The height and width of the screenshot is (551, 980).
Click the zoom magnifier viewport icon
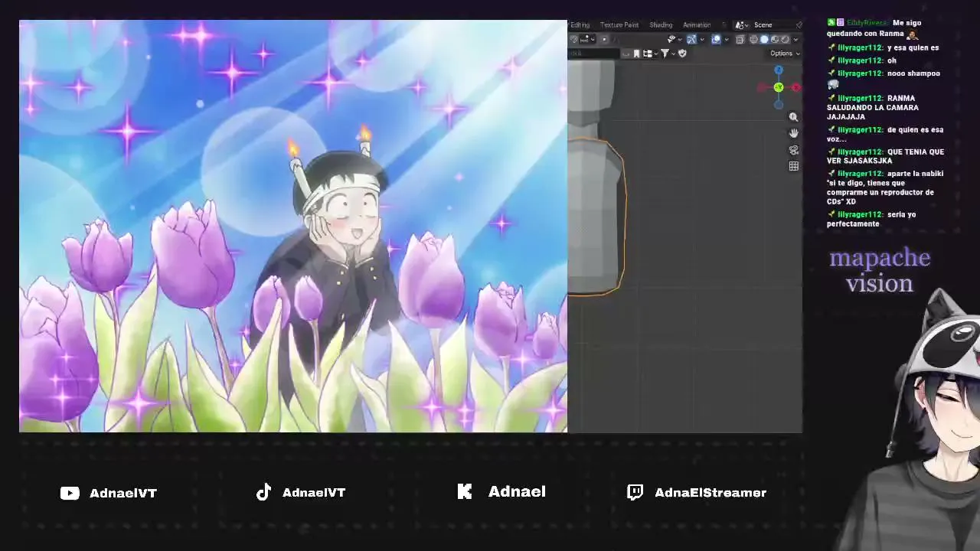pyautogui.click(x=793, y=117)
